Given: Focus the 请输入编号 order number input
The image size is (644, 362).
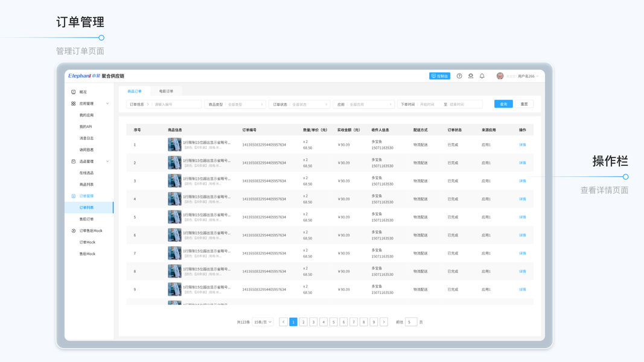Looking at the screenshot, I should point(177,104).
